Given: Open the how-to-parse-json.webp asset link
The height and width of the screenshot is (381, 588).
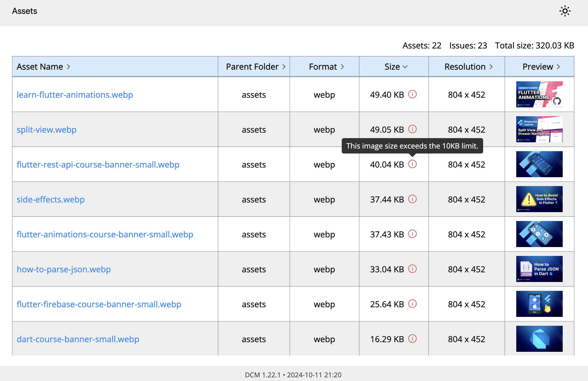Looking at the screenshot, I should 63,269.
